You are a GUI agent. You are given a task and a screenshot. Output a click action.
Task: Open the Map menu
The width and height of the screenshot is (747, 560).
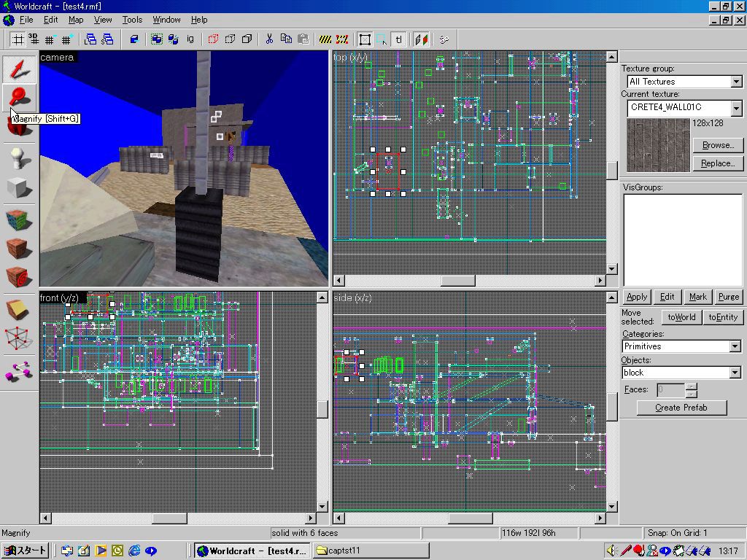coord(76,20)
